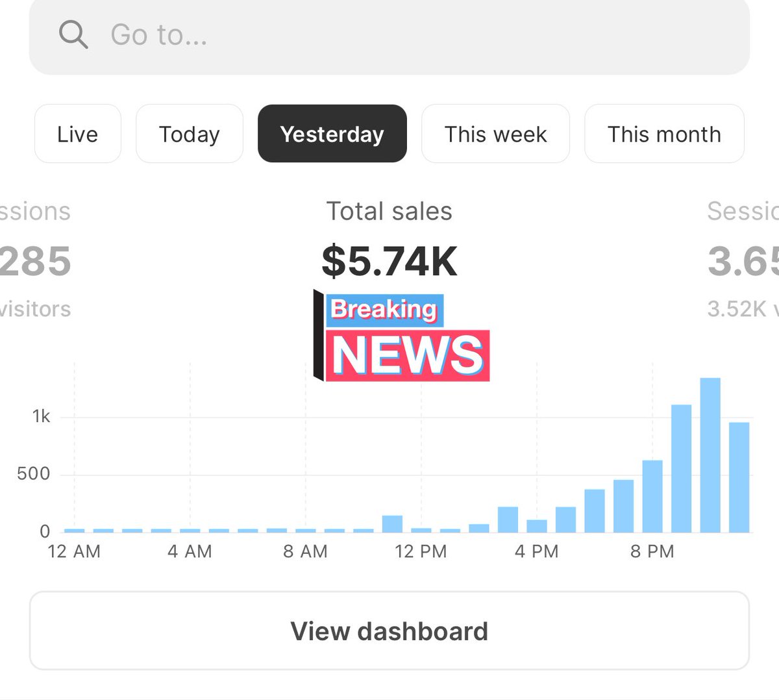This screenshot has height=700, width=779.
Task: Tap the 12 PM axis label
Action: pyautogui.click(x=421, y=551)
